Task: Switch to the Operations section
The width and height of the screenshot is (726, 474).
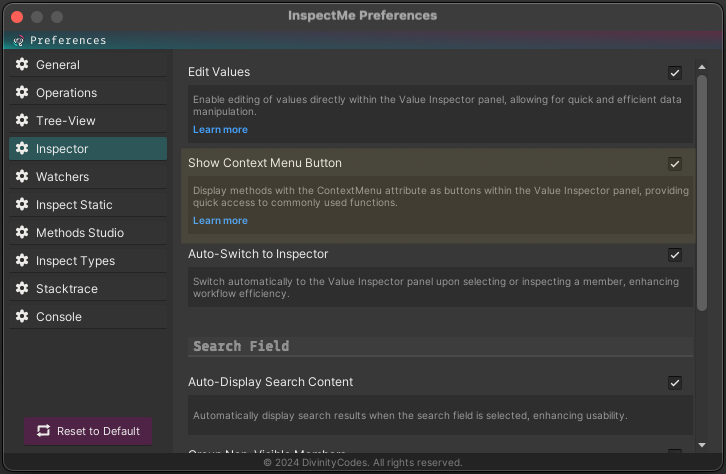Action: (88, 93)
